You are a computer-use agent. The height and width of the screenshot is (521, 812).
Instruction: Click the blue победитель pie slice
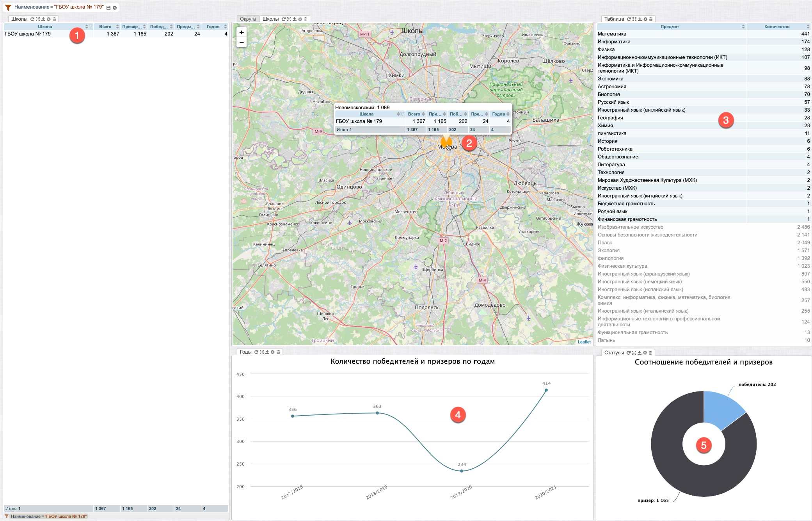click(x=721, y=408)
